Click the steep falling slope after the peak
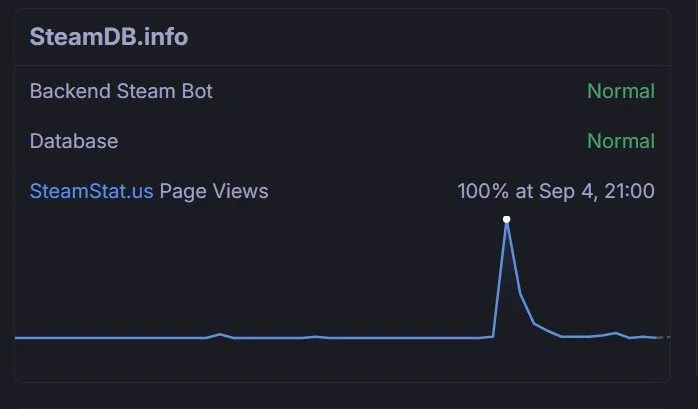The width and height of the screenshot is (698, 409). pyautogui.click(x=515, y=268)
